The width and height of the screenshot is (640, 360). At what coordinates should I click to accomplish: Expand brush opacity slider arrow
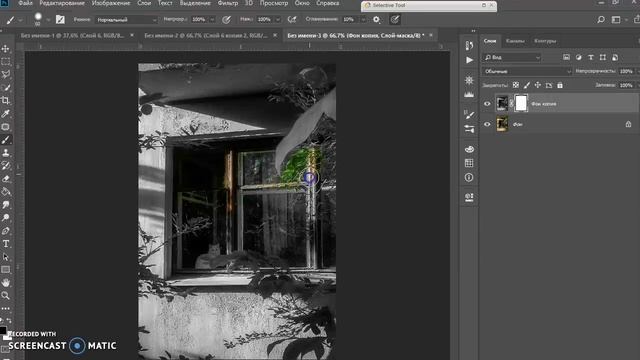tap(212, 20)
